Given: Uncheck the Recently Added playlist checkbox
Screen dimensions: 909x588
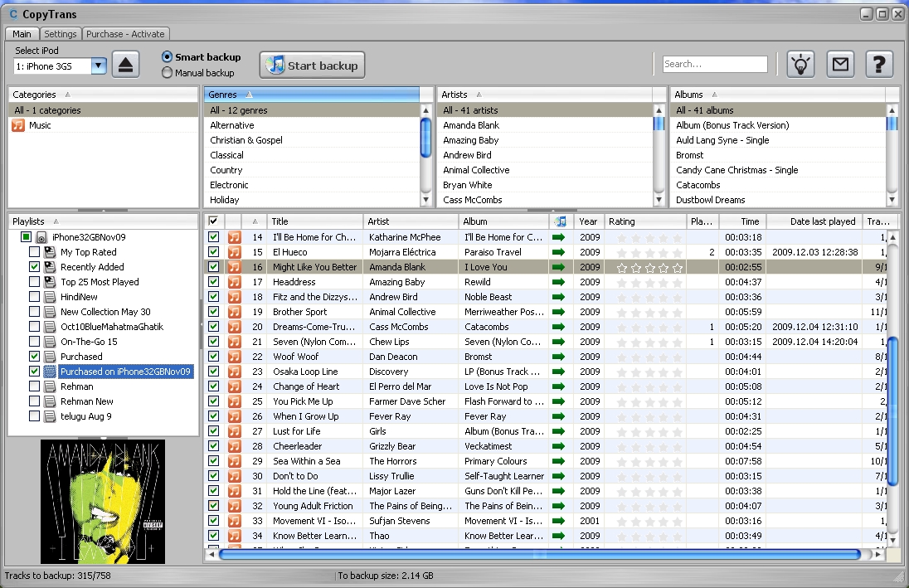Looking at the screenshot, I should tap(34, 267).
